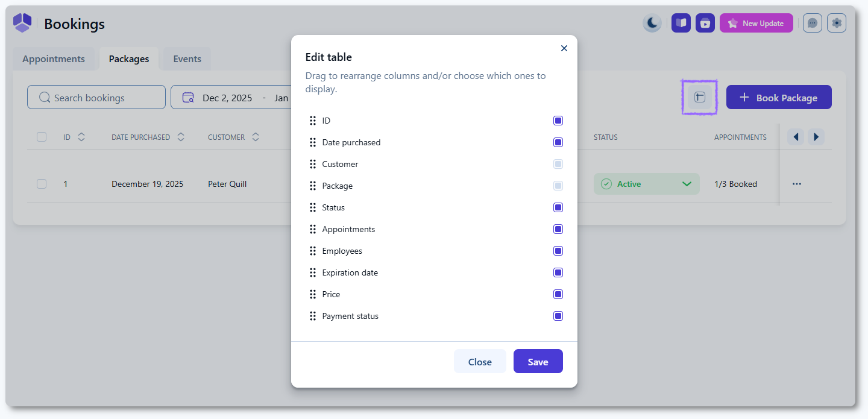This screenshot has height=419, width=868.
Task: Expand the Active status dropdown
Action: click(687, 184)
